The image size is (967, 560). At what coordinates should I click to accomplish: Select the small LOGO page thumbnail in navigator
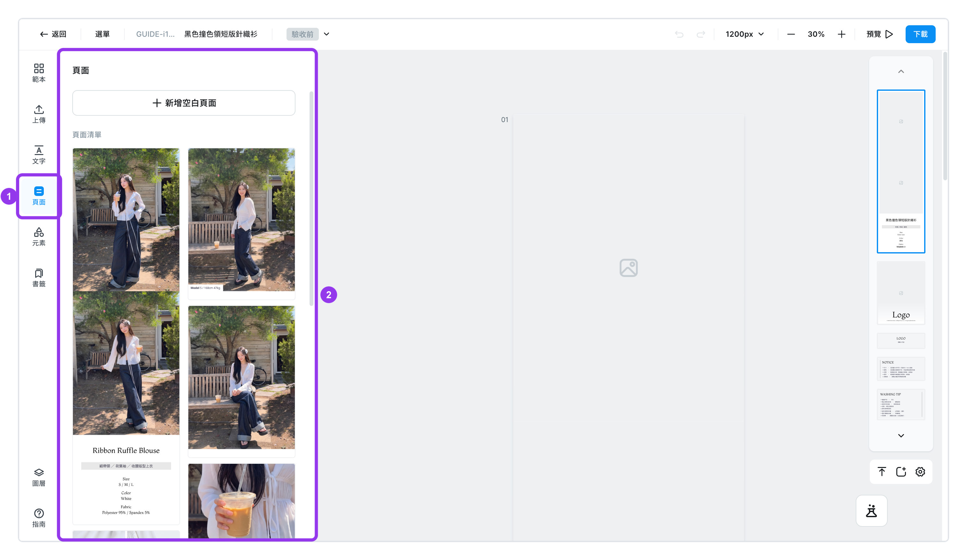901,340
